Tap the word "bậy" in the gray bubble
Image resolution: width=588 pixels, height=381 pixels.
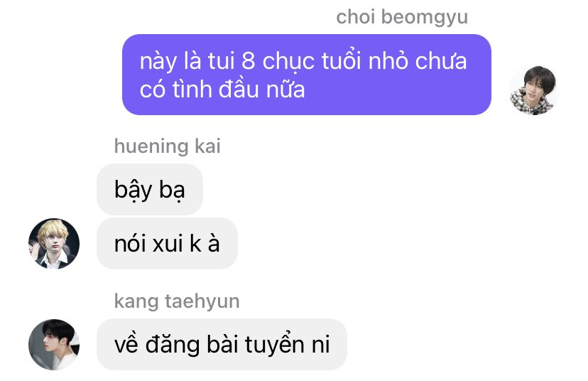[133, 190]
